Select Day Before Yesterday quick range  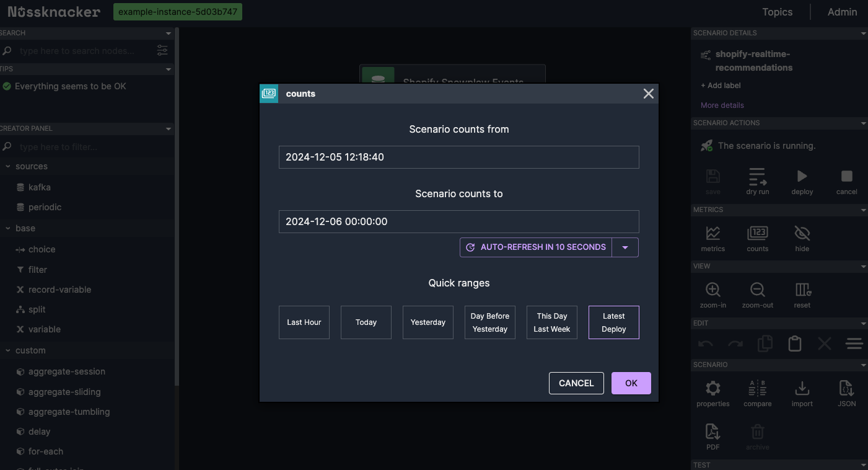coord(490,322)
